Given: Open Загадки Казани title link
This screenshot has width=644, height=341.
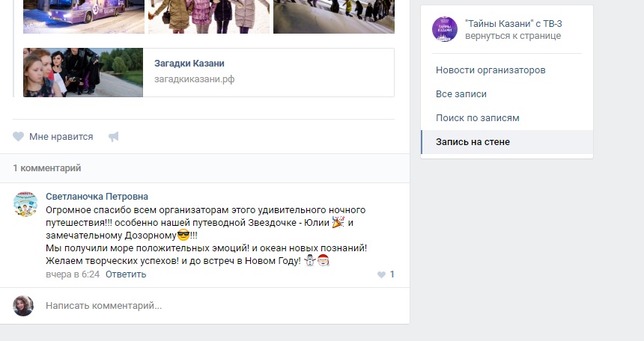Looking at the screenshot, I should (189, 64).
